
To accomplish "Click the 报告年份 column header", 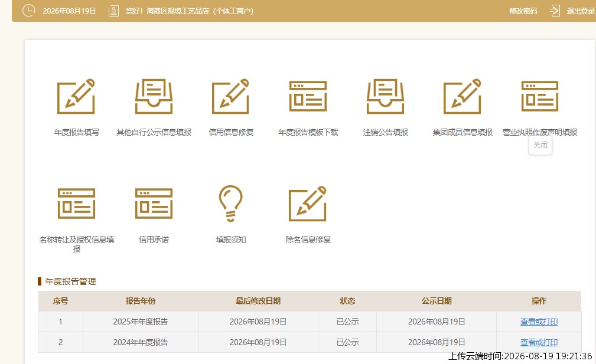I will 141,301.
